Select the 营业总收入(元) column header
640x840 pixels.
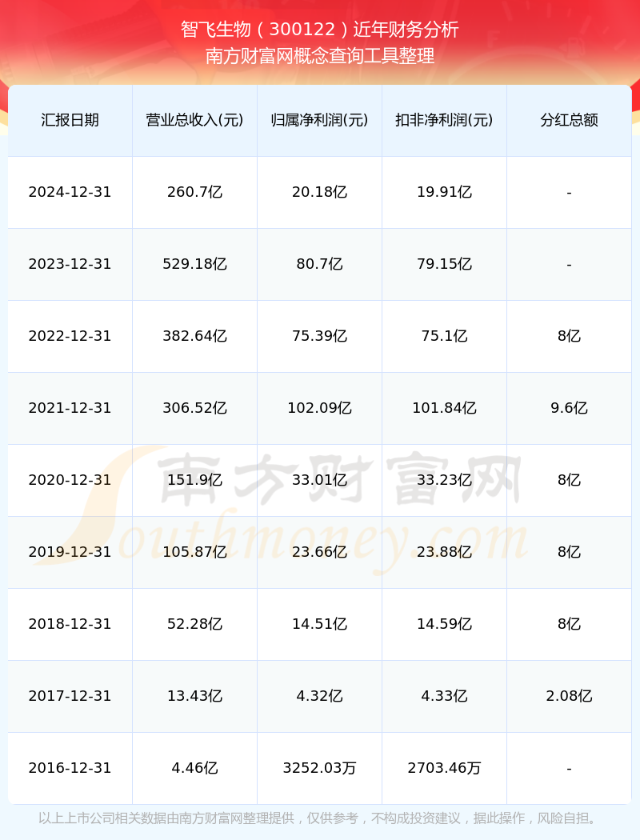[195, 120]
